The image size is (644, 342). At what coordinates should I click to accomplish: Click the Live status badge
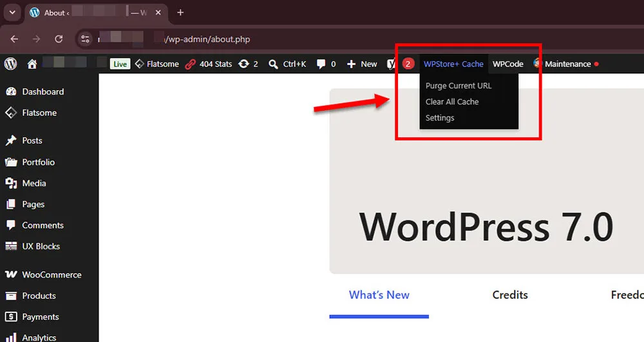(120, 64)
